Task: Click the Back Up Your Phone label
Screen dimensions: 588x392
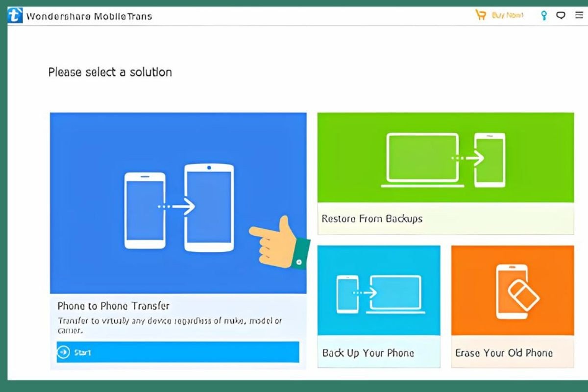Action: (x=368, y=353)
